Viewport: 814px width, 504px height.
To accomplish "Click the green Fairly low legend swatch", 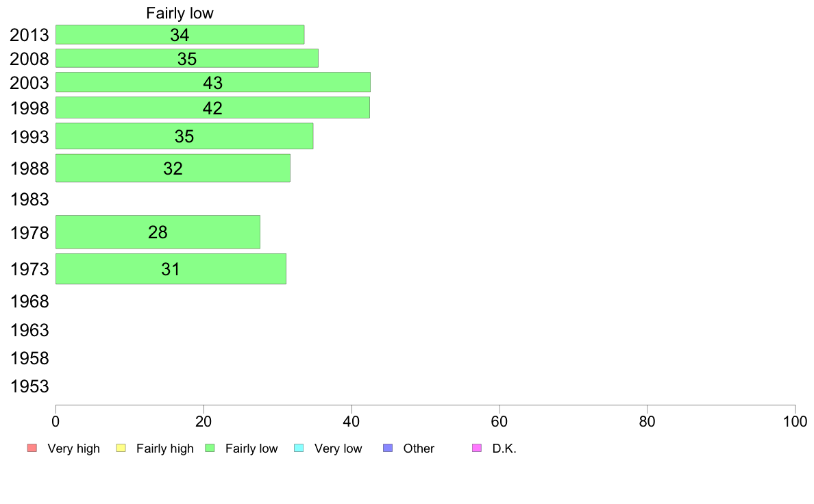I will click(210, 448).
